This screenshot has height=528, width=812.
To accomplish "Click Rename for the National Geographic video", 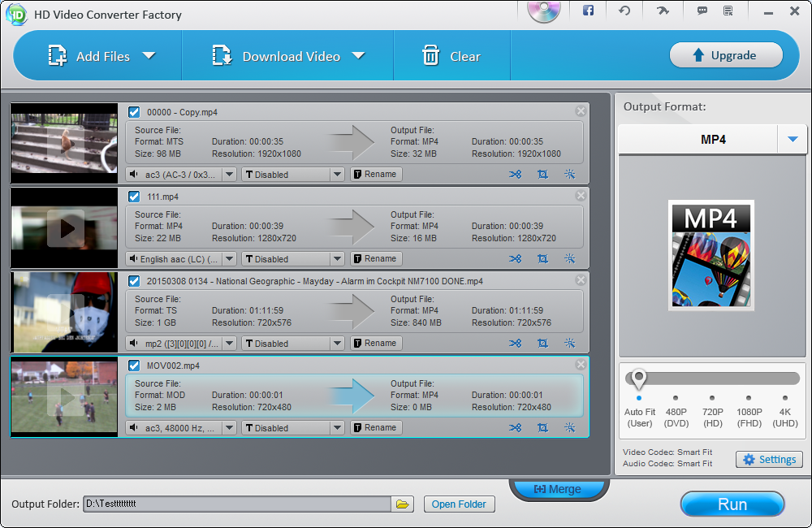I will (376, 343).
